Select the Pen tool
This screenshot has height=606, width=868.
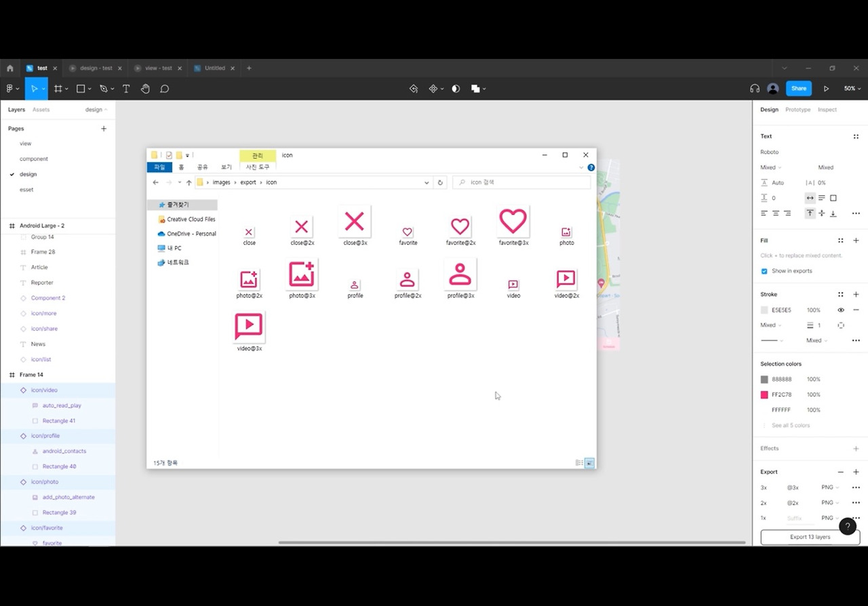click(103, 89)
